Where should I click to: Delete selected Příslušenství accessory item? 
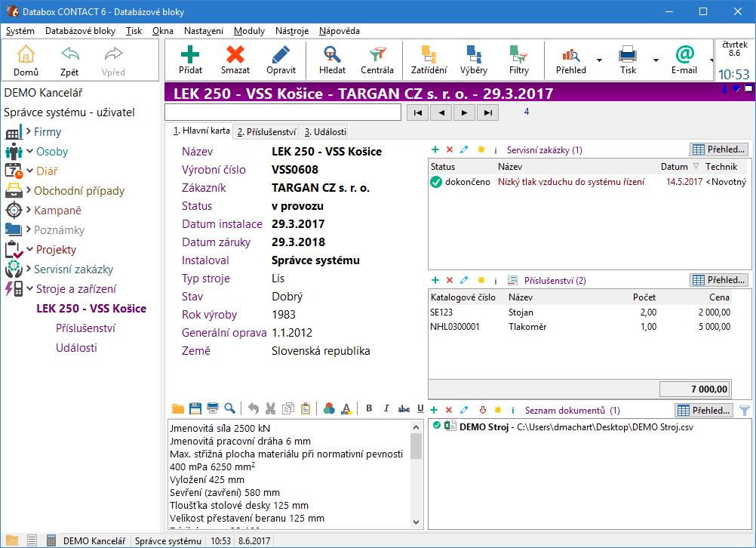[450, 280]
